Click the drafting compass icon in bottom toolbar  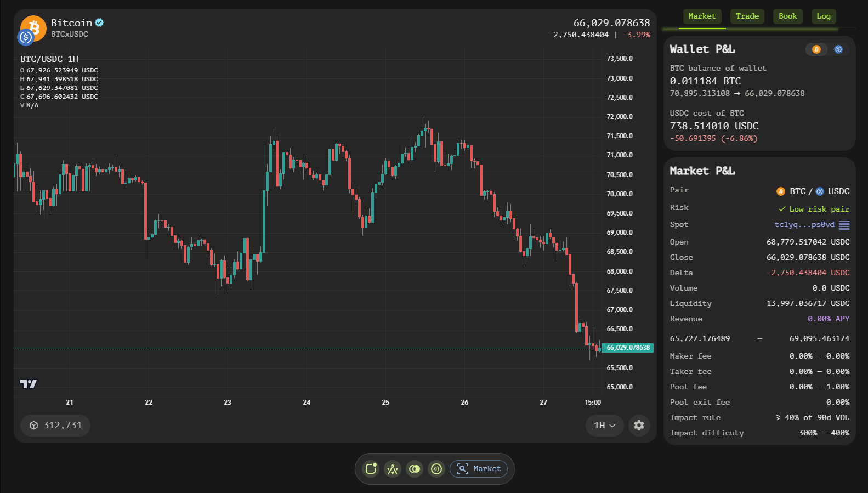point(393,468)
